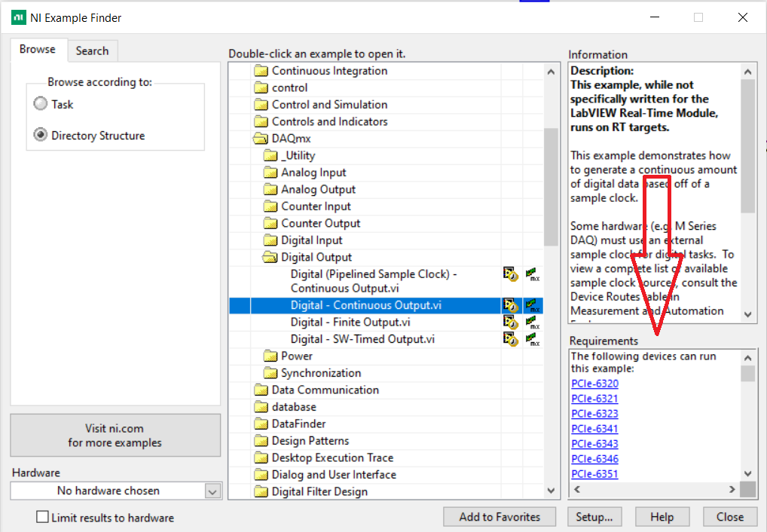Open the PCIe-6323 device link
This screenshot has height=532, width=767.
[594, 414]
